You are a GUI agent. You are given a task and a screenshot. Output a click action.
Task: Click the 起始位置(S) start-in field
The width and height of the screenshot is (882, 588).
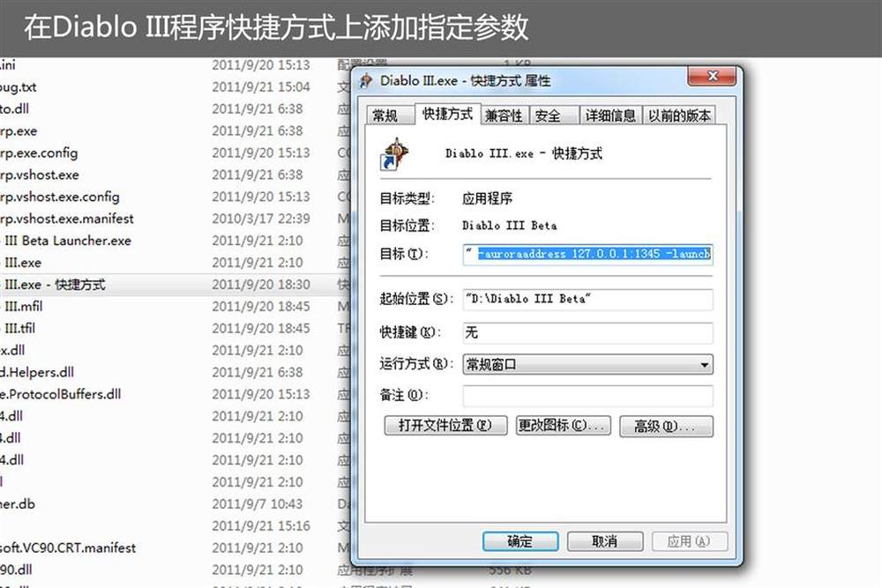tap(587, 299)
